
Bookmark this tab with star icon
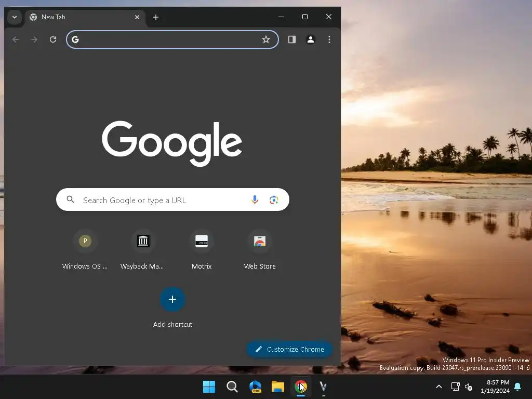point(266,39)
